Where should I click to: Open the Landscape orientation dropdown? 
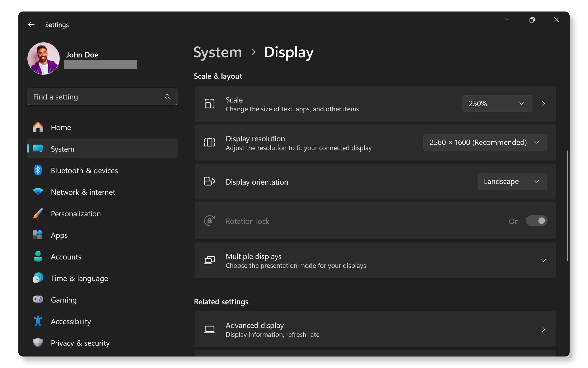[512, 181]
